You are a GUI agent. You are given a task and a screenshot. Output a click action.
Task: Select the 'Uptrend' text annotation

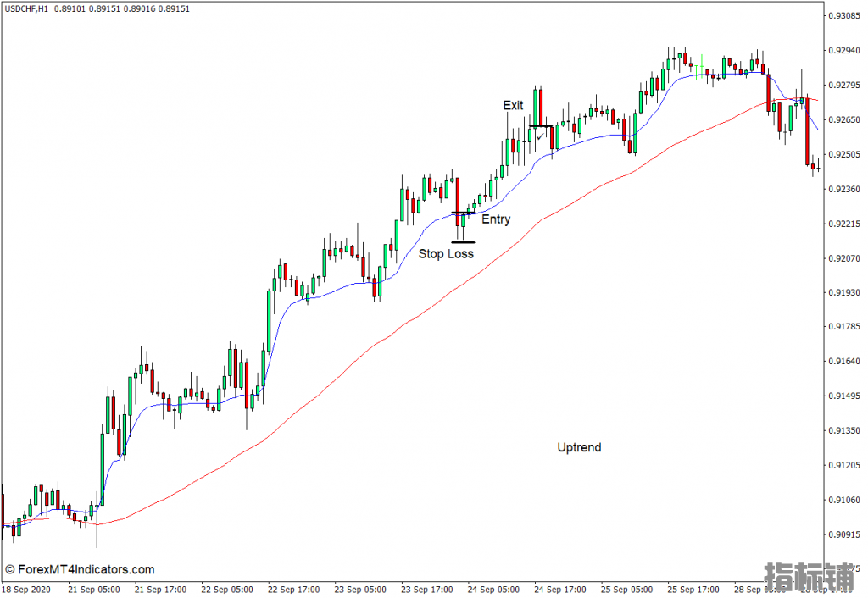click(579, 447)
